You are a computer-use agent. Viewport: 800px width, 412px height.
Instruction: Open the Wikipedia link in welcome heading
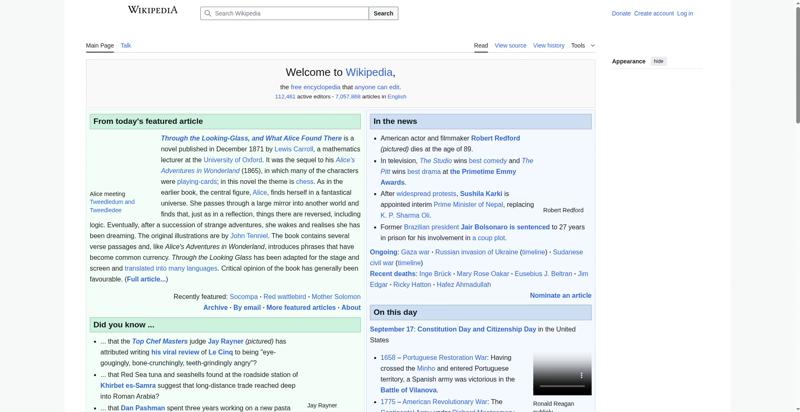369,72
